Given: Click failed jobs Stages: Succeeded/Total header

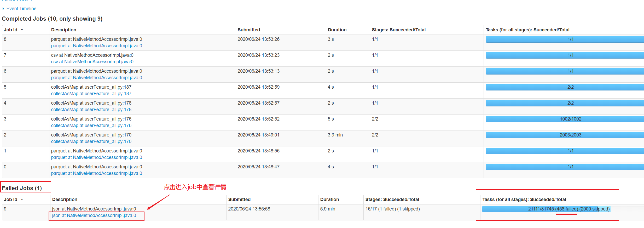Looking at the screenshot, I should tap(392, 199).
